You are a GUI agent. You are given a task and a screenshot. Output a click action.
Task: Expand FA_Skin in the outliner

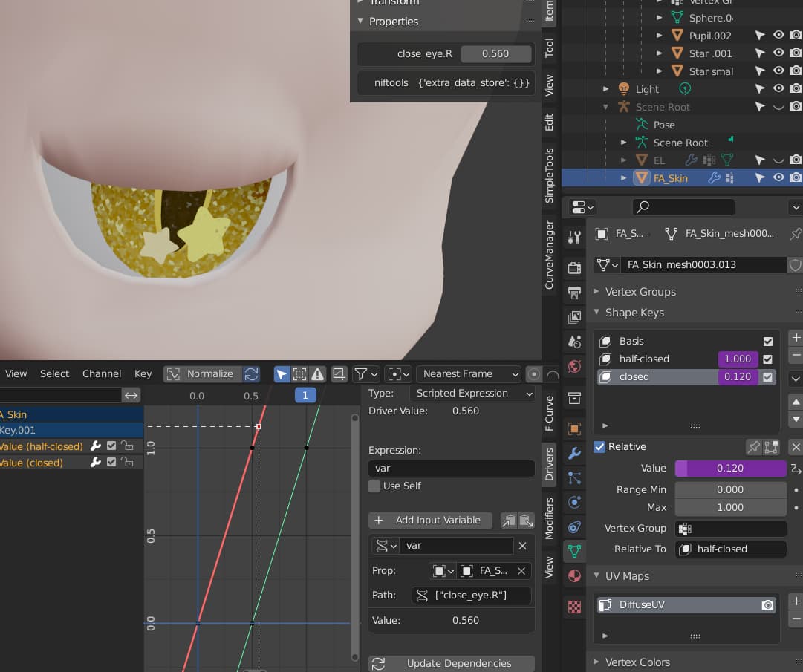tap(623, 178)
